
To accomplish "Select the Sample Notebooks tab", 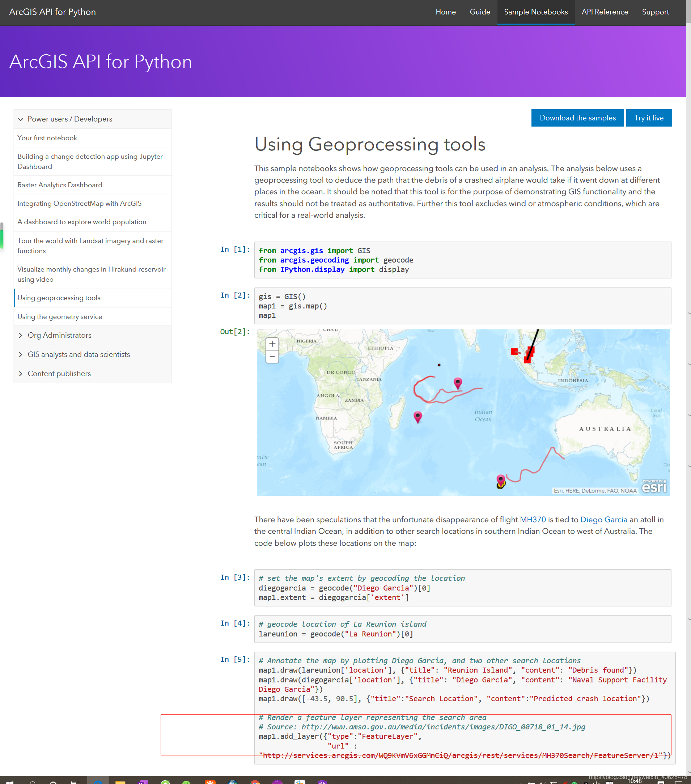I will [x=535, y=12].
